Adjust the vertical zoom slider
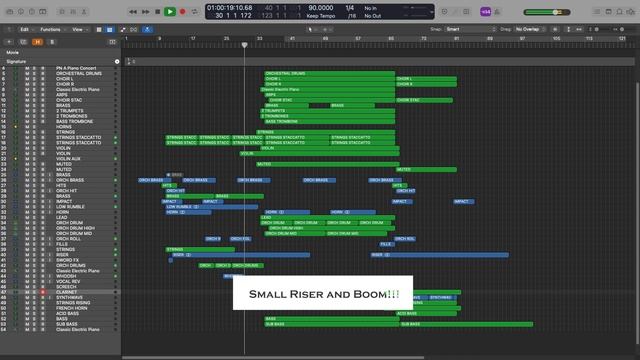640x360 pixels. click(x=596, y=29)
